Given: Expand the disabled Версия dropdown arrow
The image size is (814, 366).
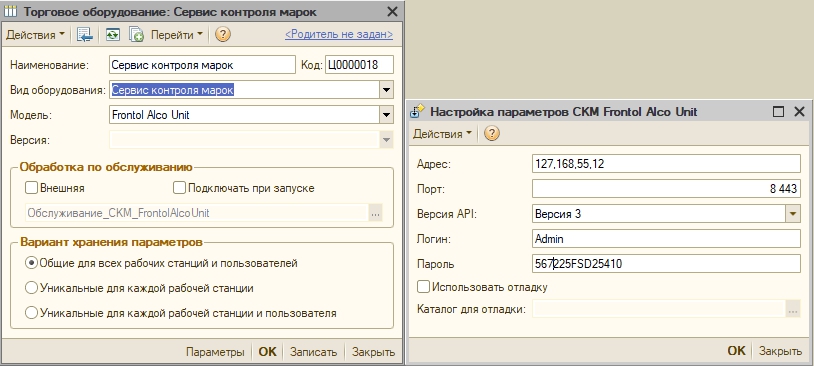Looking at the screenshot, I should 386,140.
